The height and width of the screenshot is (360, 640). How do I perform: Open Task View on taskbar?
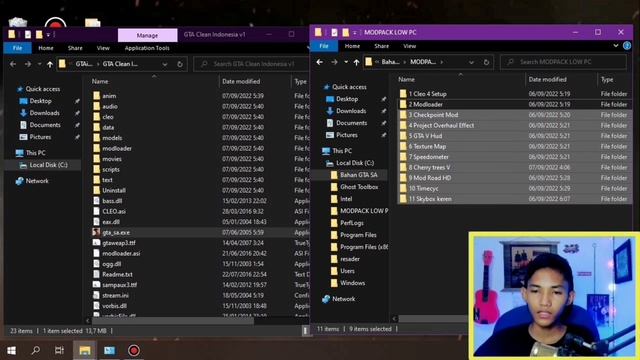(59, 350)
